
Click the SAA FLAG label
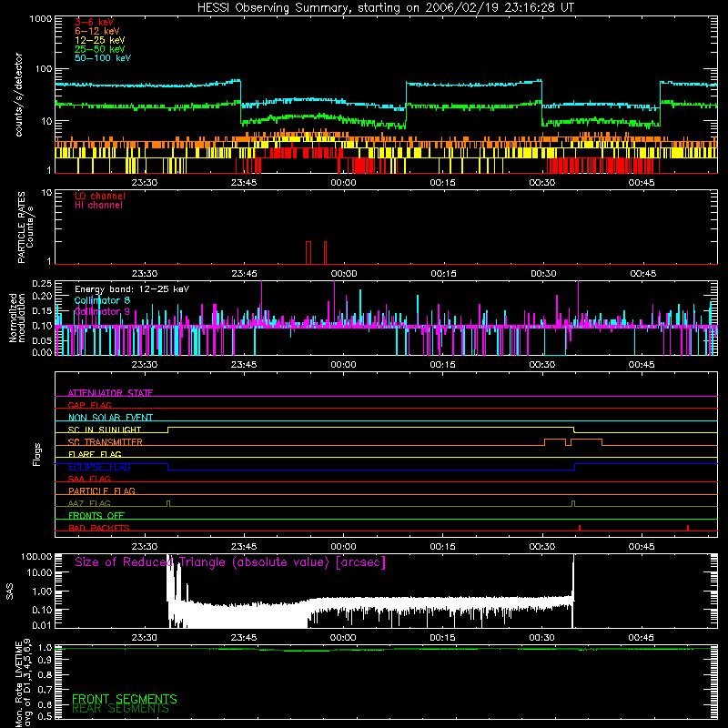pyautogui.click(x=89, y=479)
